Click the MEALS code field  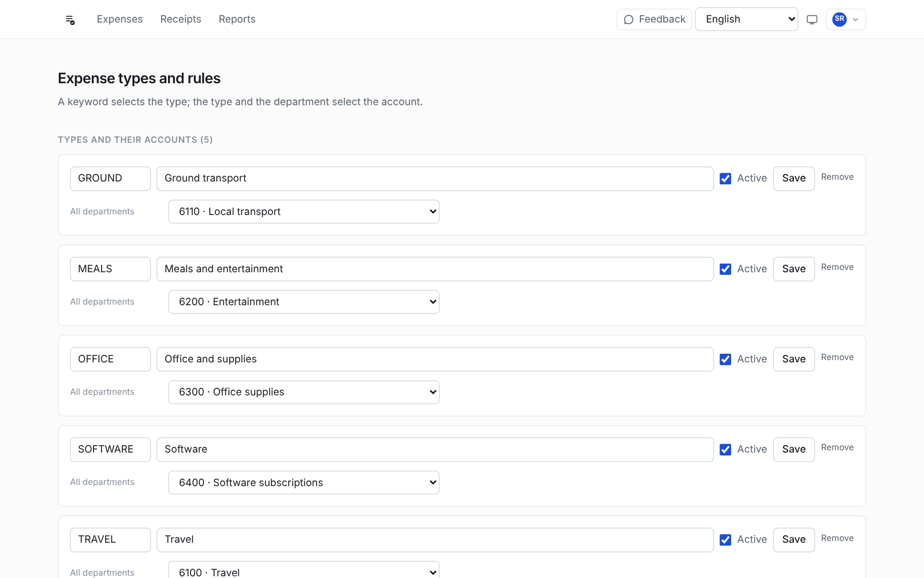click(x=110, y=269)
